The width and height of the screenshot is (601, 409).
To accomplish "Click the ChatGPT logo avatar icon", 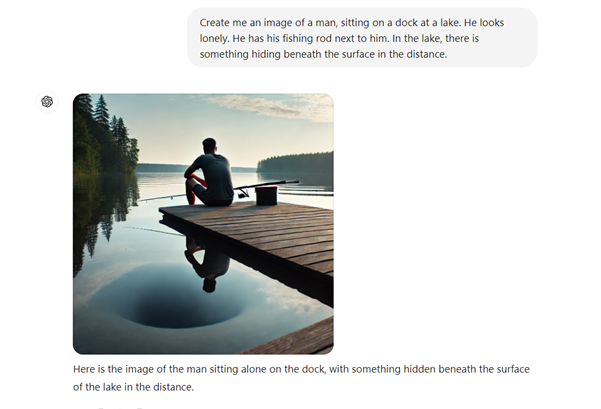I will click(x=47, y=102).
